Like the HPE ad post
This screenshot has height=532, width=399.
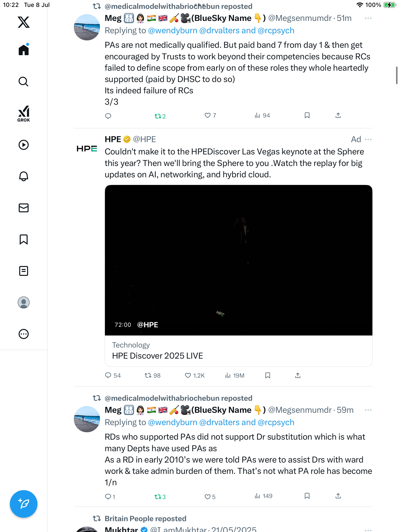click(x=188, y=375)
